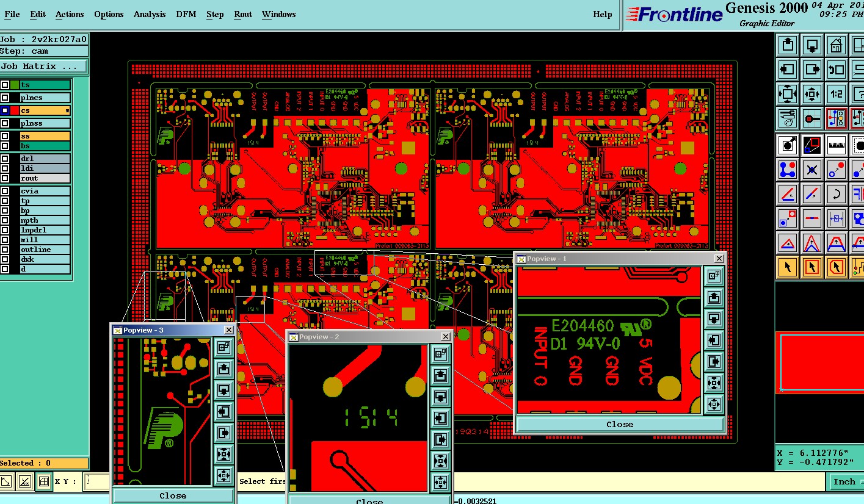Open the tools and palette settings icon
This screenshot has height=504, width=864.
click(x=788, y=118)
